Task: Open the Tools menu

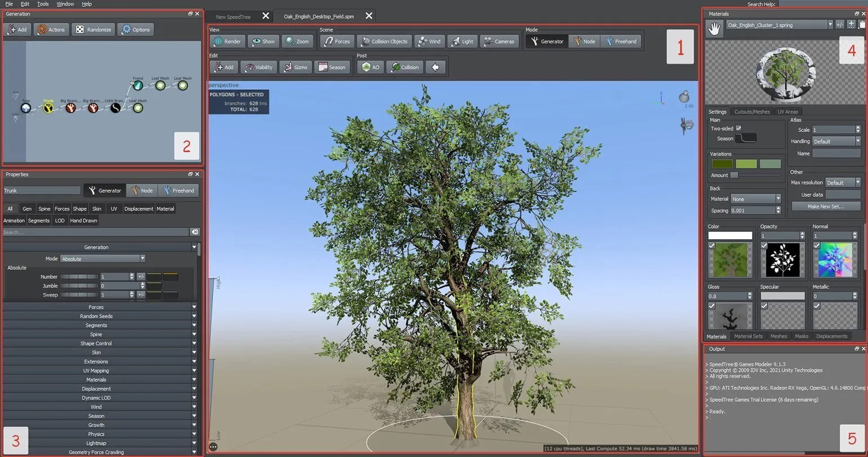Action: pyautogui.click(x=43, y=4)
